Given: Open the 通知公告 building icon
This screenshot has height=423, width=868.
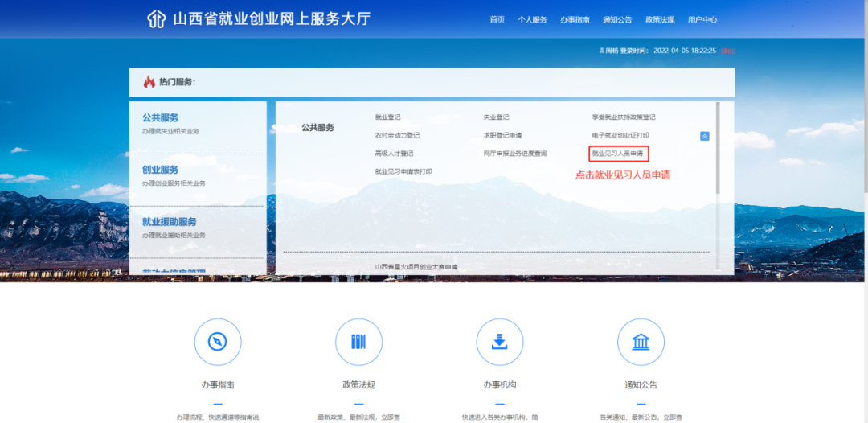Looking at the screenshot, I should pyautogui.click(x=641, y=342).
